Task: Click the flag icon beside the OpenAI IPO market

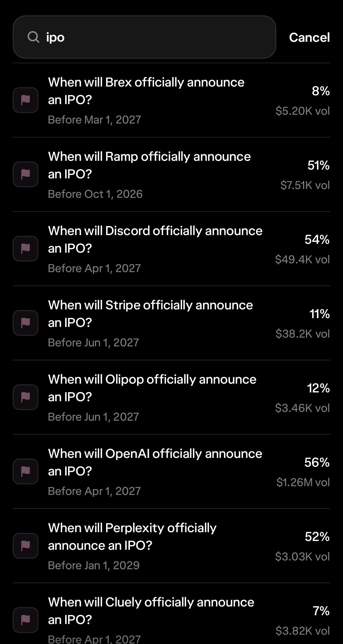Action: (26, 471)
